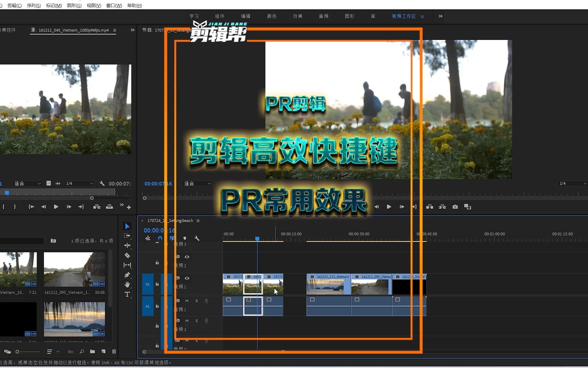Mute audio track A1 with M
Viewport: 588px width, 368px height.
[x=187, y=301]
